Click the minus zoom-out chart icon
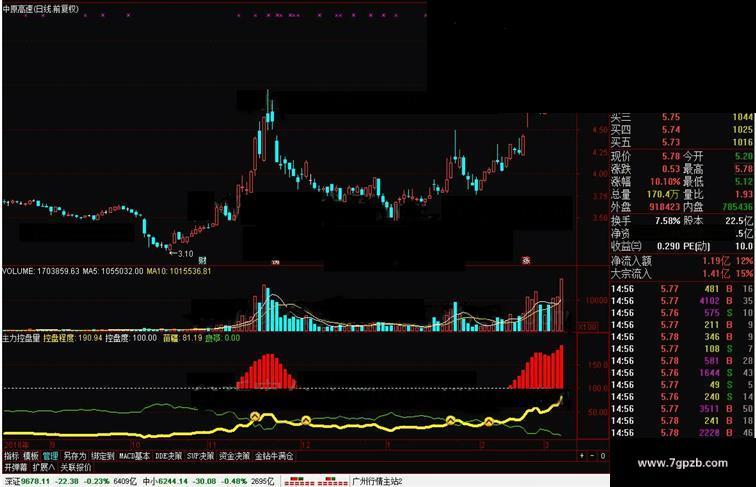This screenshot has height=487, width=756. click(x=593, y=456)
